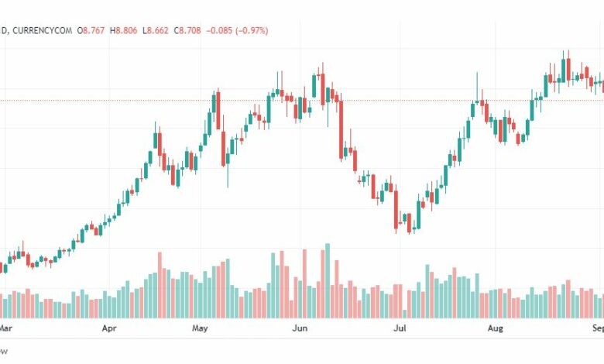
Task: Click the Mar label on time axis
Action: point(5,328)
